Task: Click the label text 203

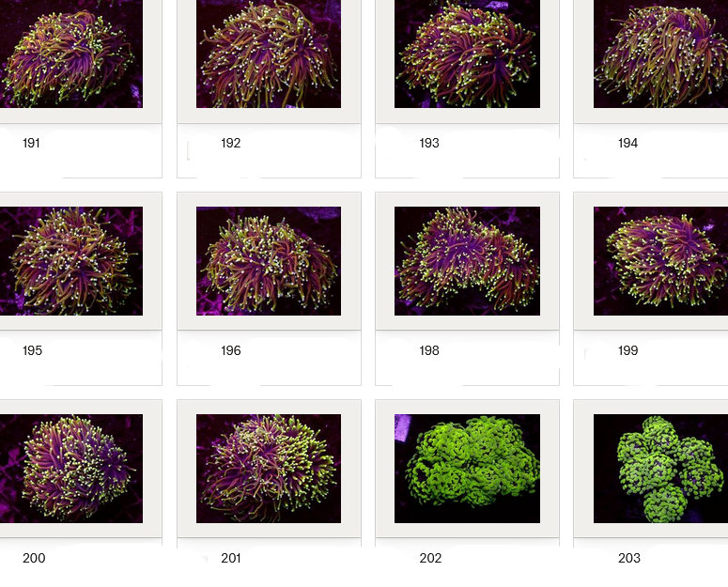Action: click(x=629, y=558)
